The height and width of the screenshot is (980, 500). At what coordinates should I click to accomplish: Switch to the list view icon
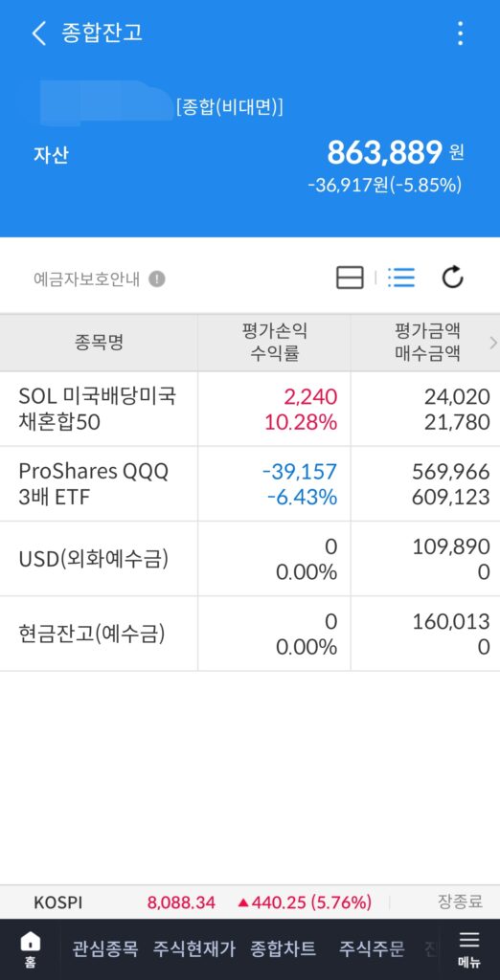click(400, 278)
